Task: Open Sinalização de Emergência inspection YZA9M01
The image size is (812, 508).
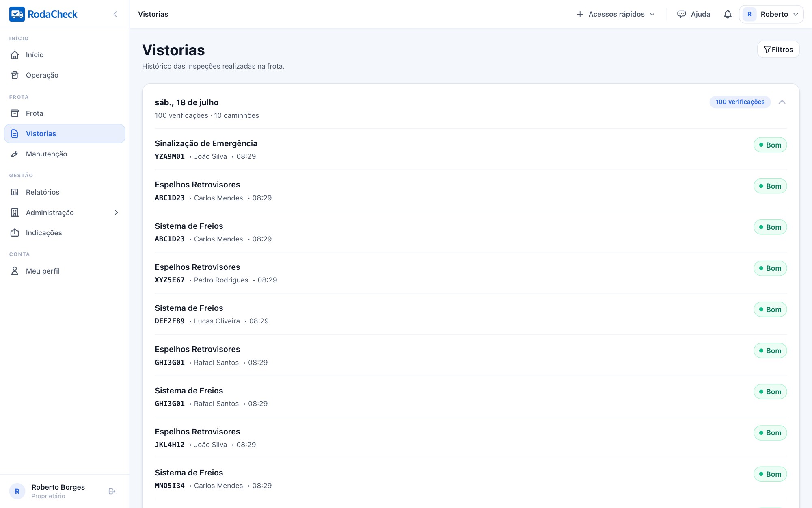Action: click(x=471, y=150)
